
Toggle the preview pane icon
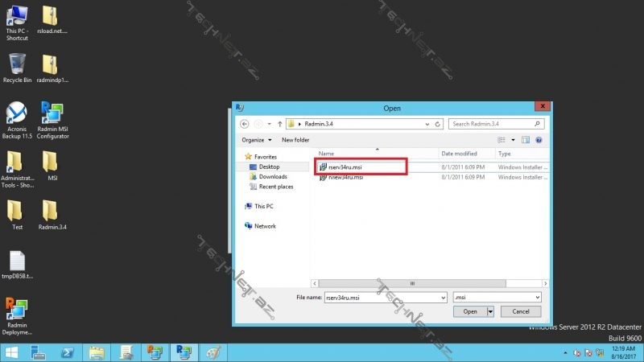pyautogui.click(x=526, y=140)
